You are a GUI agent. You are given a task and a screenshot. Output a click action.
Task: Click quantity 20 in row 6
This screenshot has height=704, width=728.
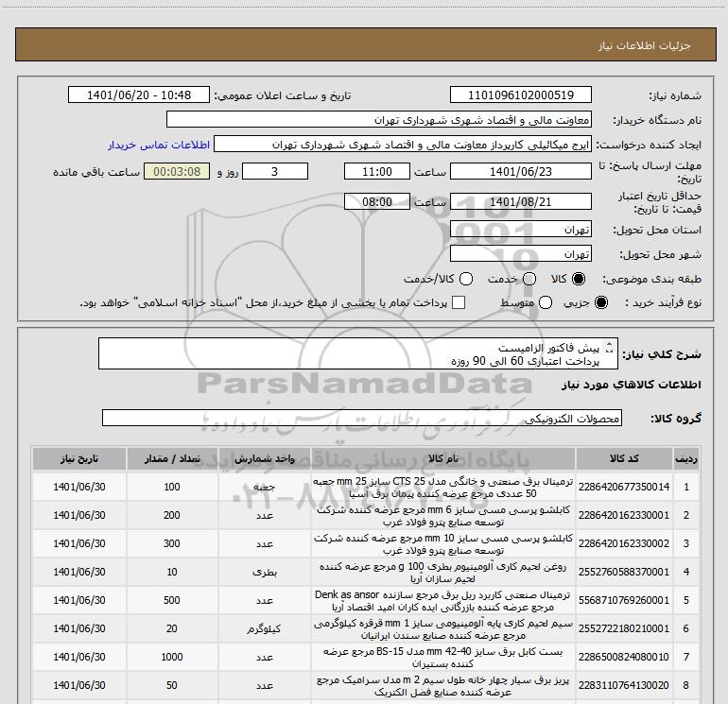click(x=172, y=628)
